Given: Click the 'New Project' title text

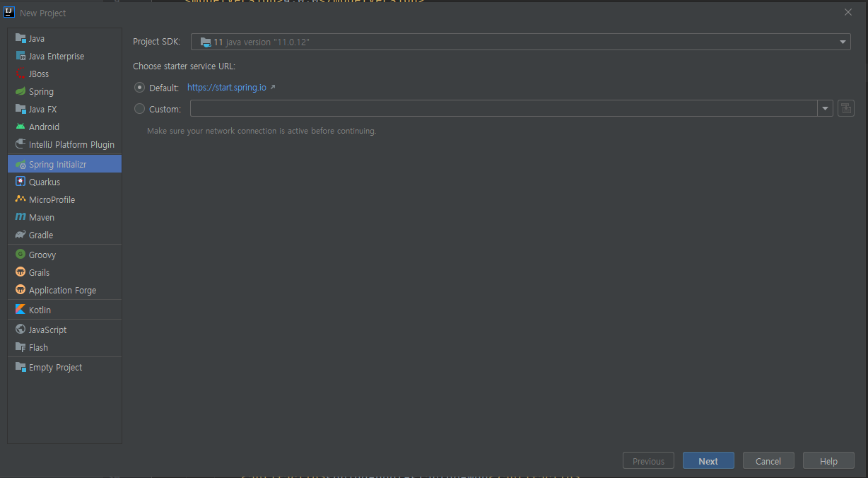Looking at the screenshot, I should click(43, 13).
